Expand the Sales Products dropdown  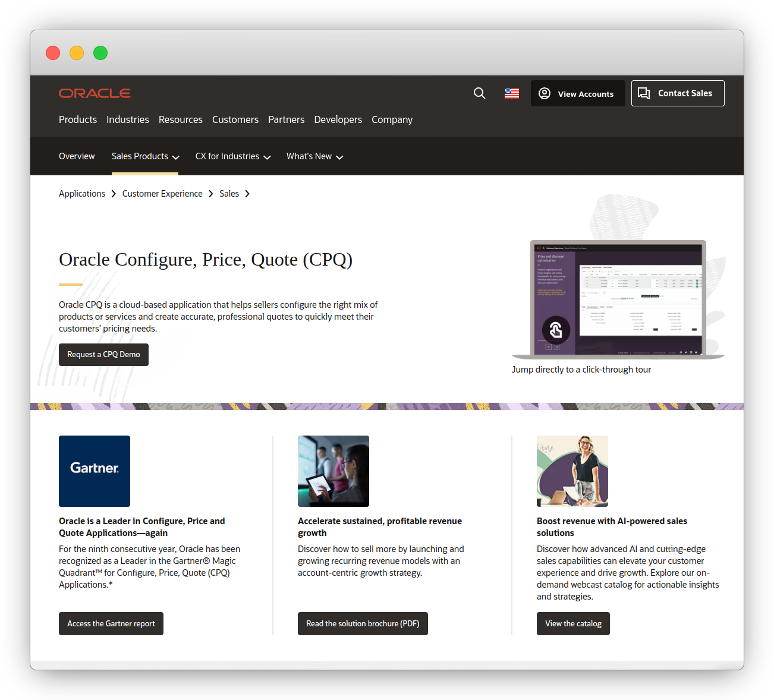tap(146, 156)
